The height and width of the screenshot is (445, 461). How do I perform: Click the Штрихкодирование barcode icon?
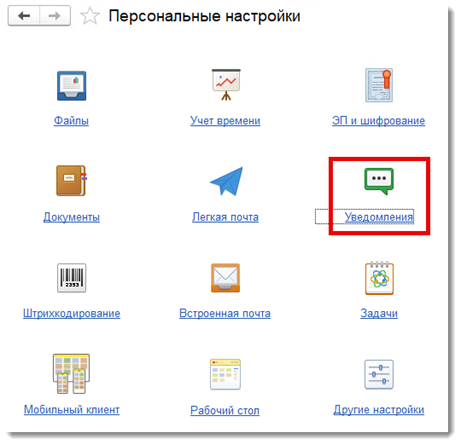coord(71,278)
